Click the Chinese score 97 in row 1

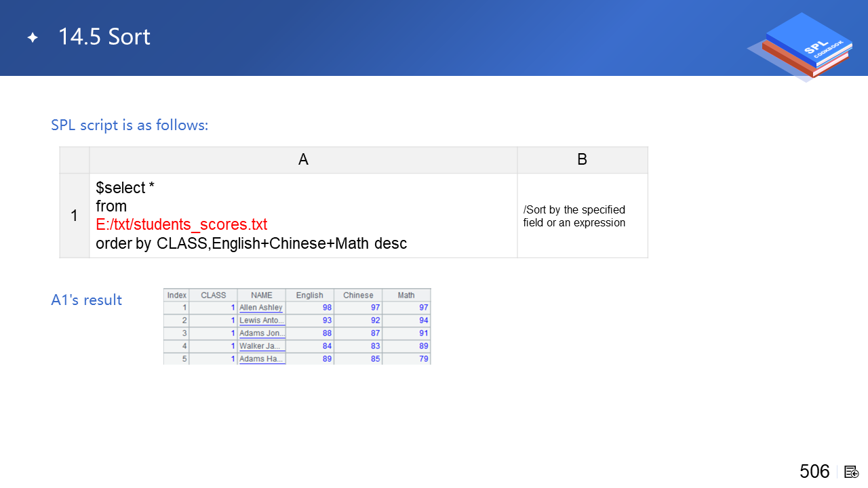(x=375, y=308)
